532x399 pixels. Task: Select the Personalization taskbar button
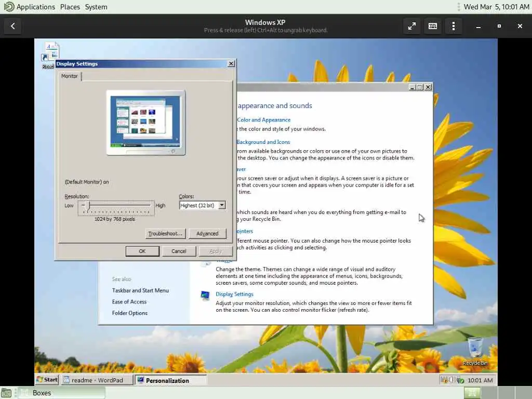click(x=170, y=380)
